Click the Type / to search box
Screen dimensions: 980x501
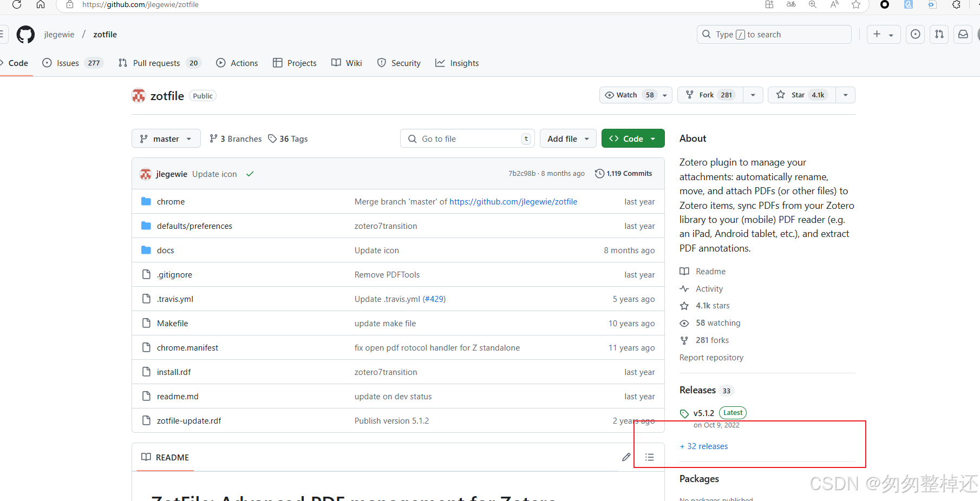[x=774, y=34]
